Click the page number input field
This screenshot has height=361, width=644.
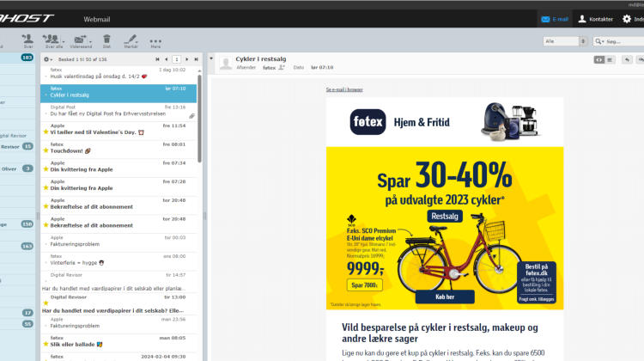(x=177, y=59)
